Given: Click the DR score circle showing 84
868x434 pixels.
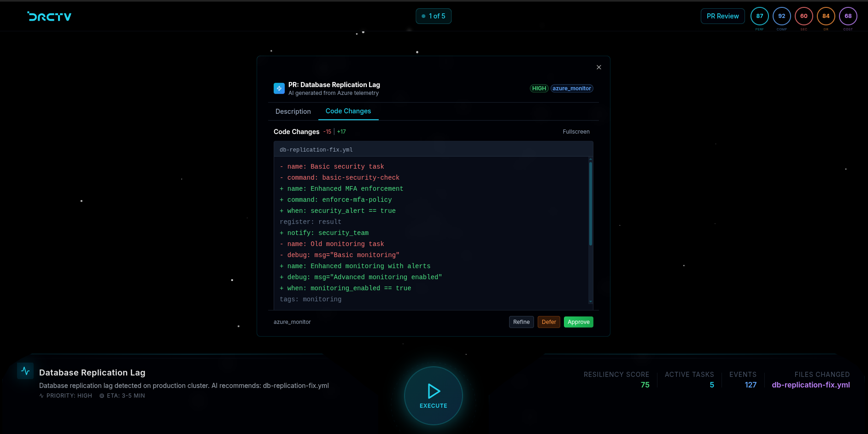Looking at the screenshot, I should [826, 16].
